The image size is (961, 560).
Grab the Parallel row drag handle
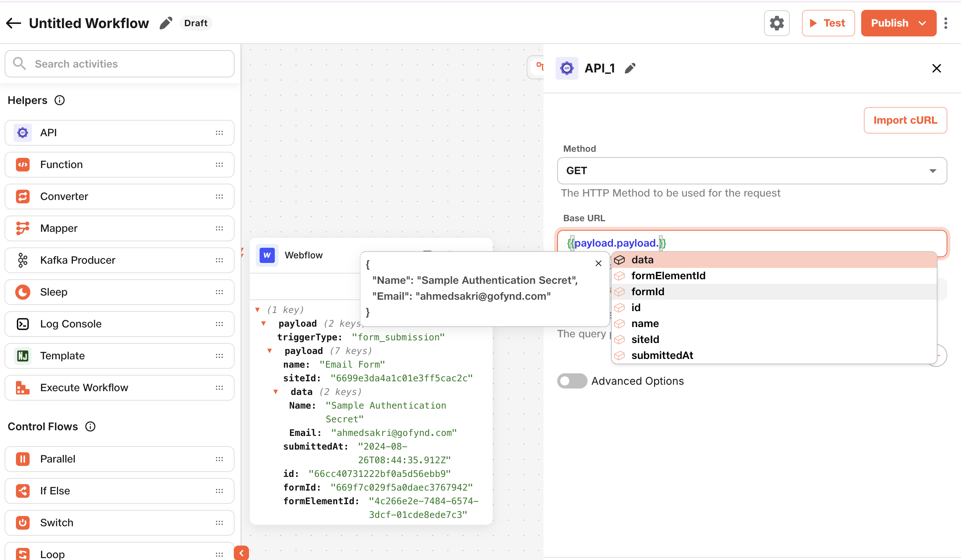219,459
